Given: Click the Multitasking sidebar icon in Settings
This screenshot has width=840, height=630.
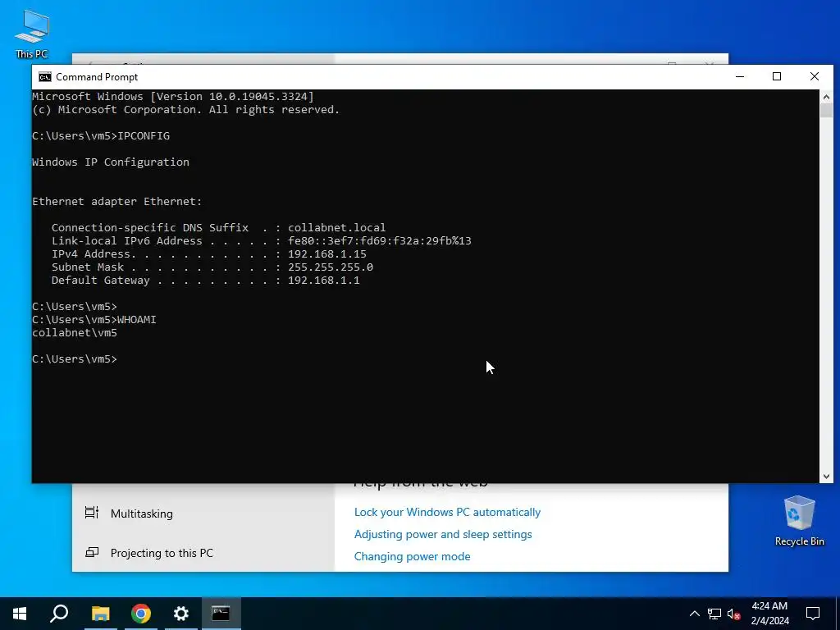Looking at the screenshot, I should (92, 513).
